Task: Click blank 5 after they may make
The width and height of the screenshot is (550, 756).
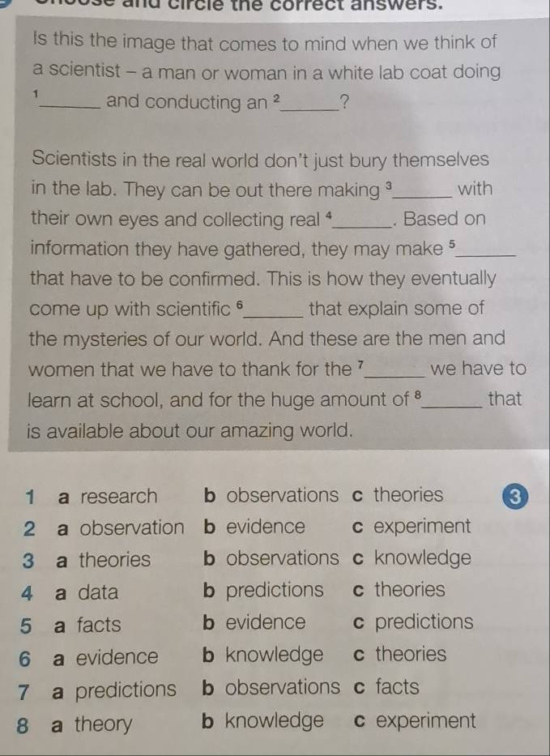Action: 488,250
